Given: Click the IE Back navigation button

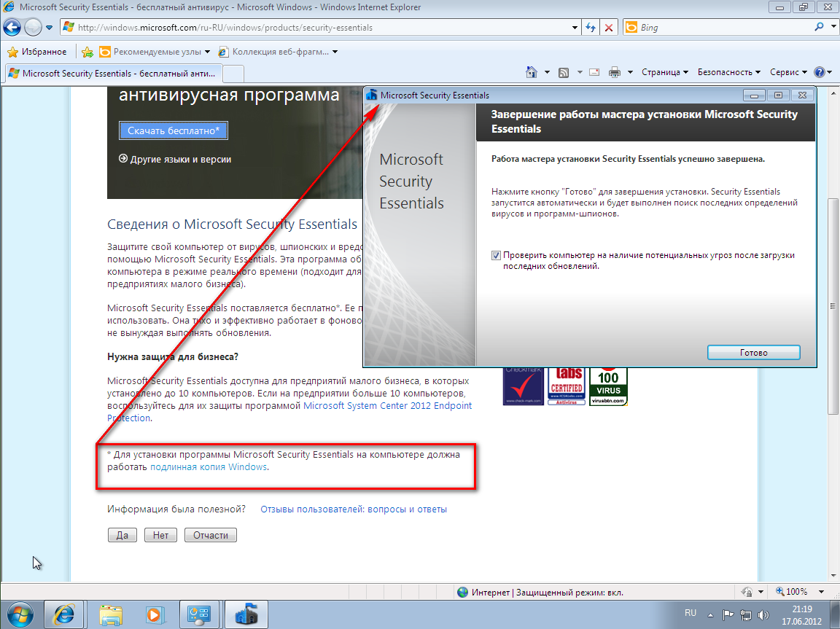Looking at the screenshot, I should (12, 27).
